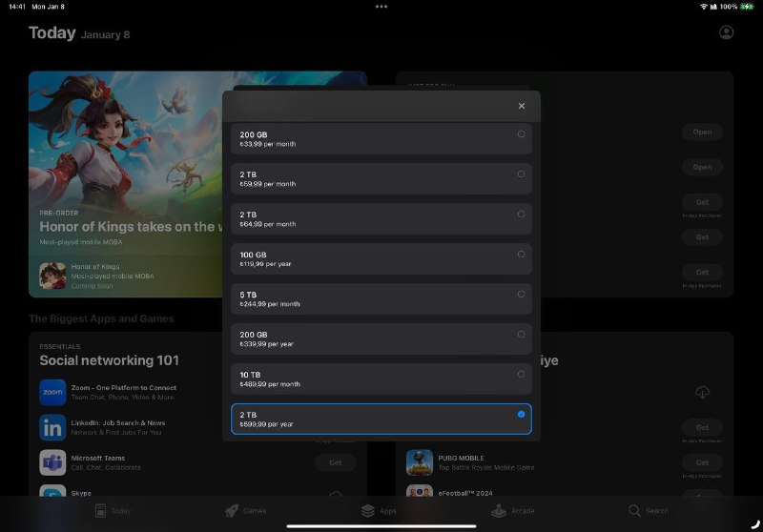Open the Search tab
The height and width of the screenshot is (532, 763).
[648, 511]
